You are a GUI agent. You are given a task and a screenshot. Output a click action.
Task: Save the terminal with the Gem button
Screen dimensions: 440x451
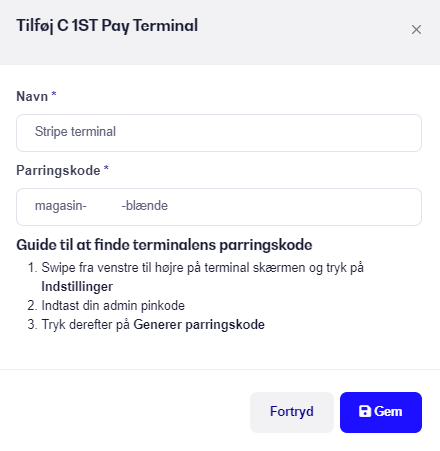[x=381, y=412]
